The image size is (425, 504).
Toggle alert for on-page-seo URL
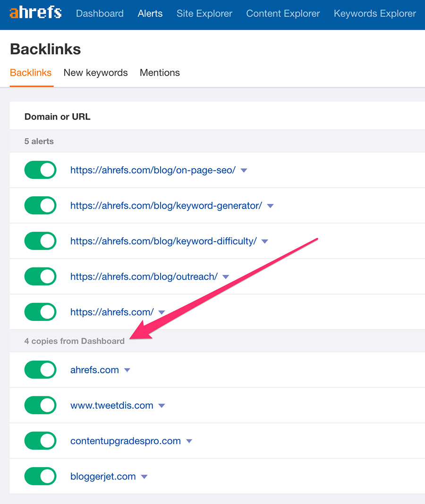click(40, 170)
